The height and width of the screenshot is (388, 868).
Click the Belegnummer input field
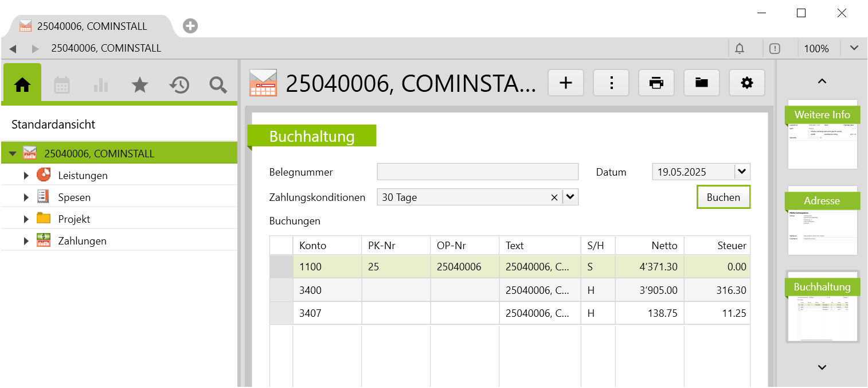(x=477, y=172)
